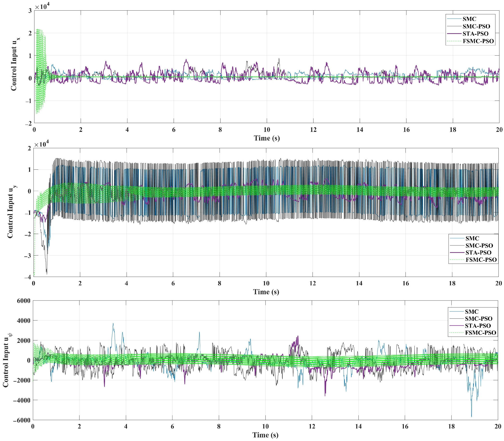504x441 pixels.
Task: Click the SMC-PSO legend label in the bottom plot
Action: click(x=478, y=319)
